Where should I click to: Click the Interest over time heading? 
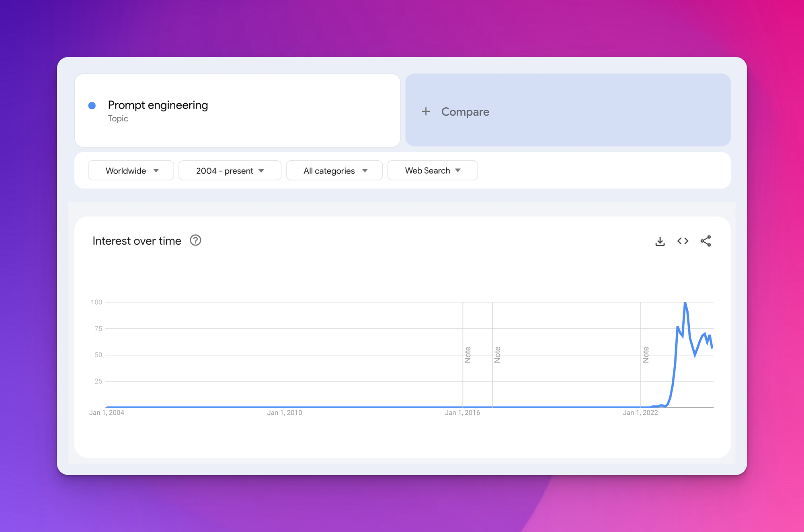(x=137, y=241)
